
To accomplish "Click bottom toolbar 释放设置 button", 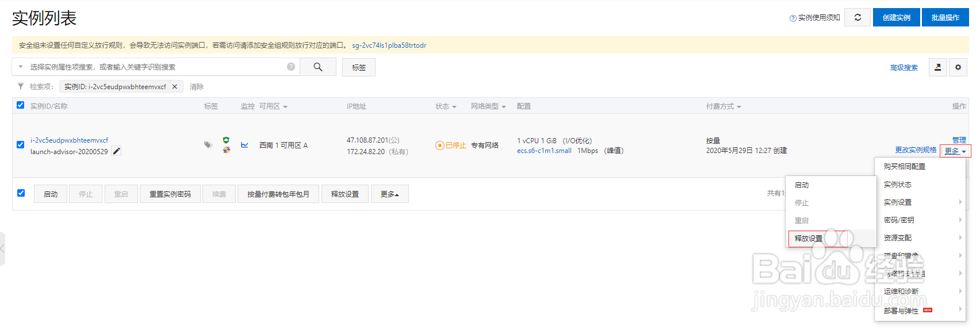I will (x=345, y=194).
